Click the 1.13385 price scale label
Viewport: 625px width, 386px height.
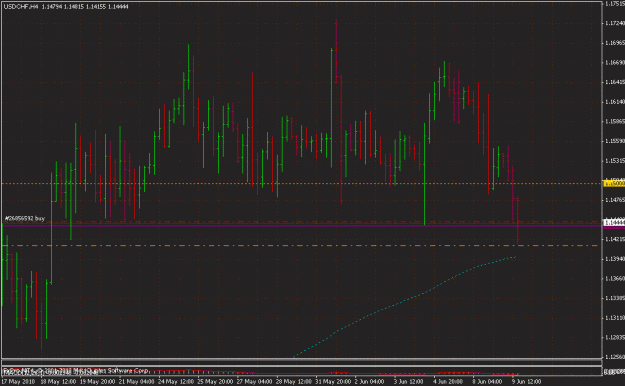[615, 298]
